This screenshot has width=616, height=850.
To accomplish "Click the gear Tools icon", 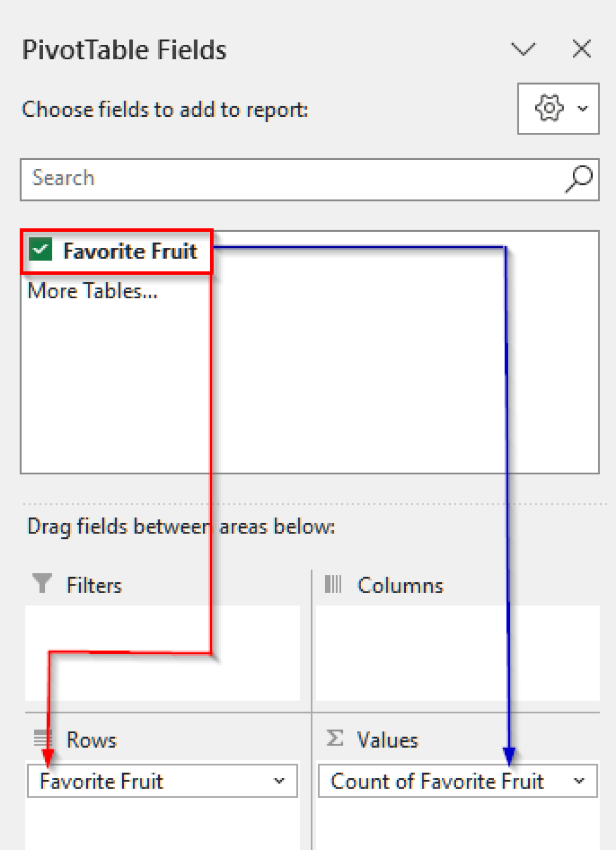I will click(x=549, y=108).
